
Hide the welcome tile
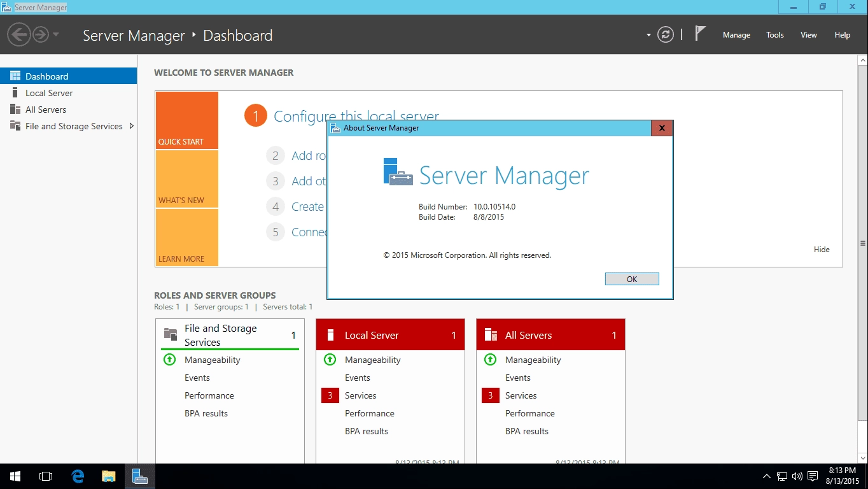point(822,249)
